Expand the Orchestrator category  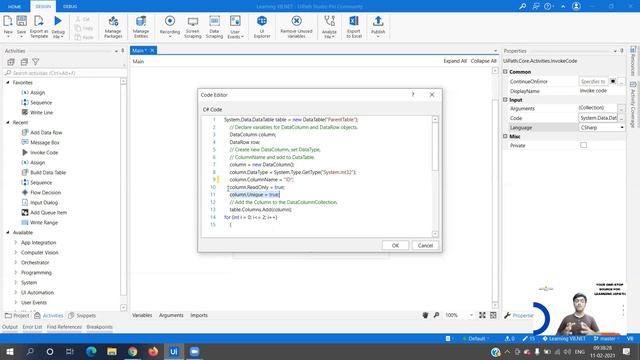coord(16,262)
